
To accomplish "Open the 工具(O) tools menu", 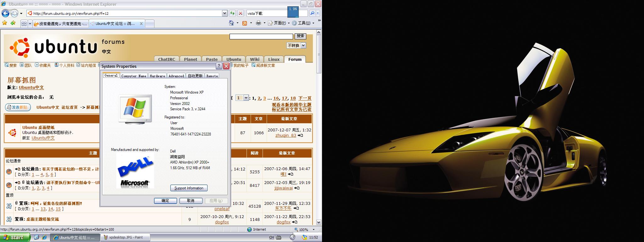I will click(303, 23).
